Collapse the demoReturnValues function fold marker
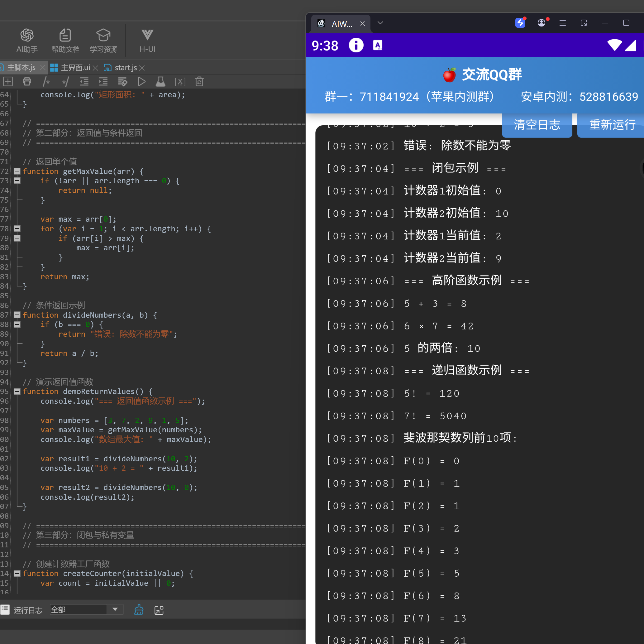Screen dimensions: 644x644 tap(17, 392)
